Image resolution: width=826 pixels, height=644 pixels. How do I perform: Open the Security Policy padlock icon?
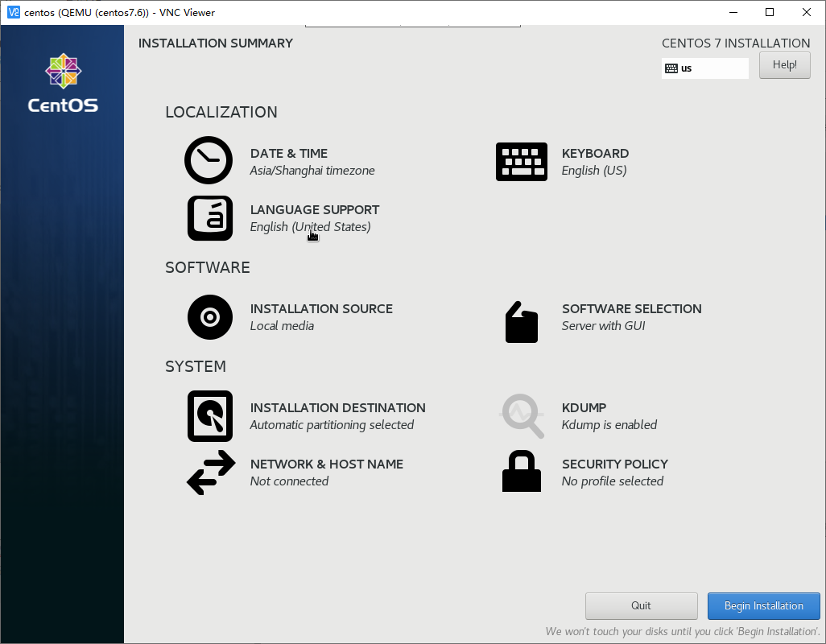point(522,471)
